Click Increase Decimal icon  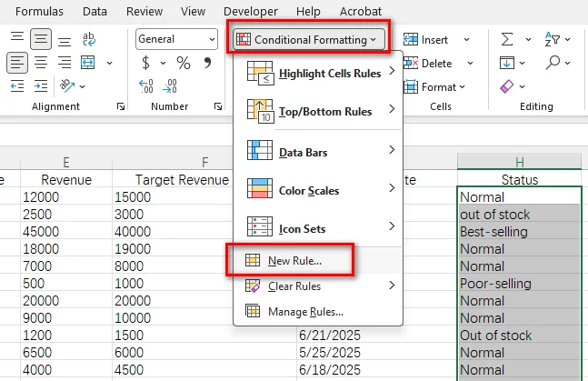(146, 86)
